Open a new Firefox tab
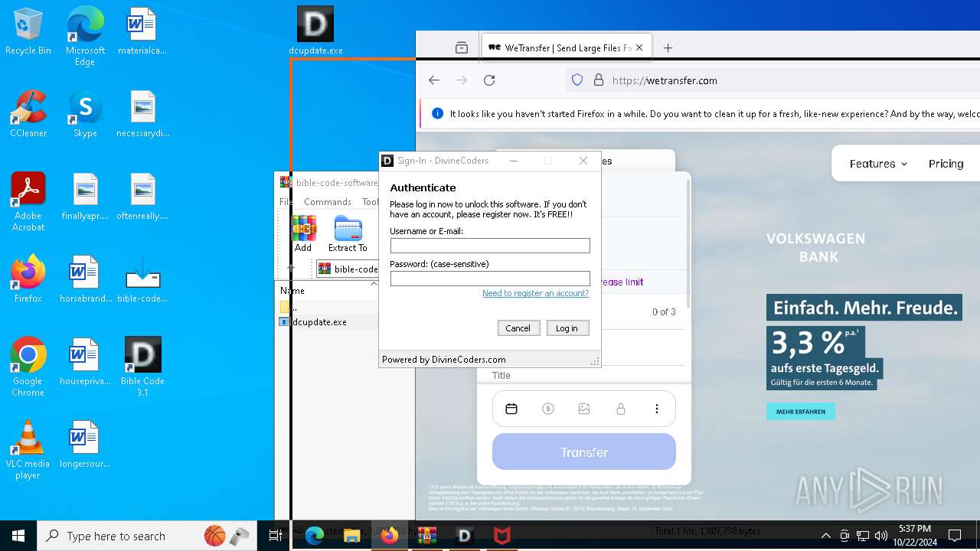The image size is (980, 551). click(668, 47)
